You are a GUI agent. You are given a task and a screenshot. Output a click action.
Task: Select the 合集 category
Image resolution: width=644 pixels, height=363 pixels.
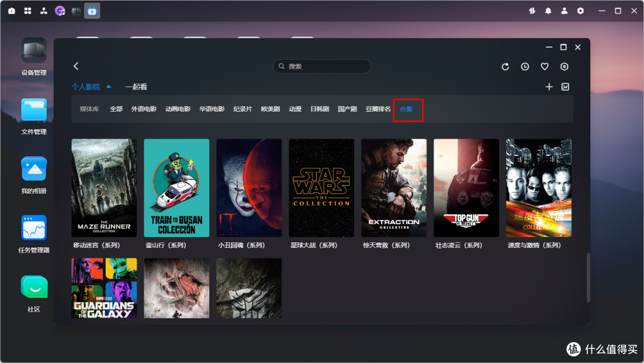[406, 109]
